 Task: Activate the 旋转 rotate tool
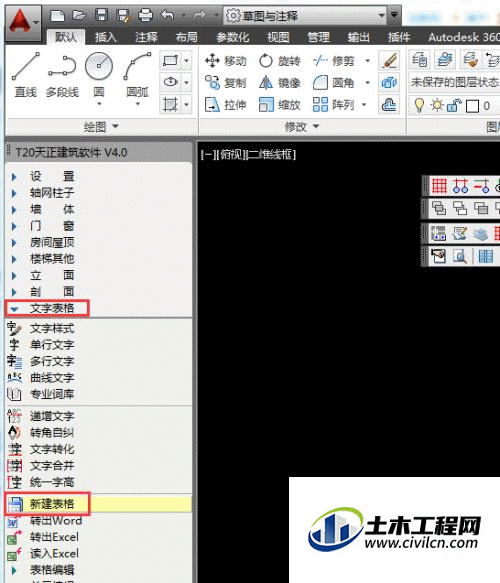pos(280,61)
